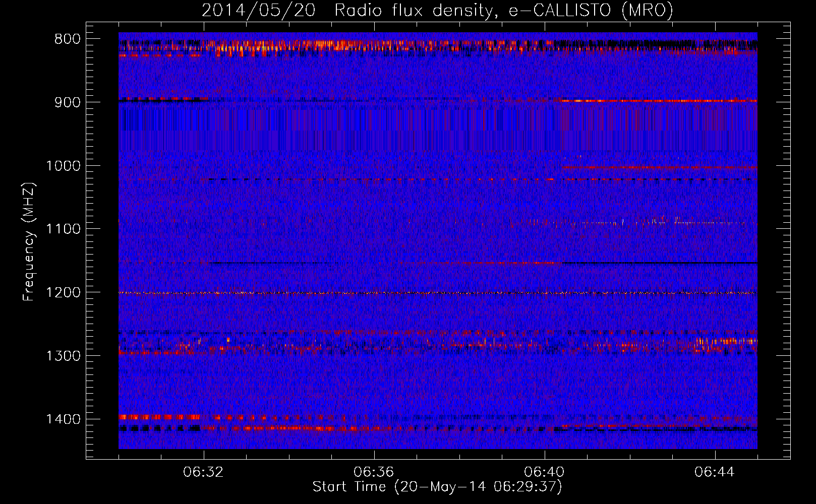This screenshot has height=504, width=816.
Task: Select the 800 frequency axis label
Action: [68, 39]
